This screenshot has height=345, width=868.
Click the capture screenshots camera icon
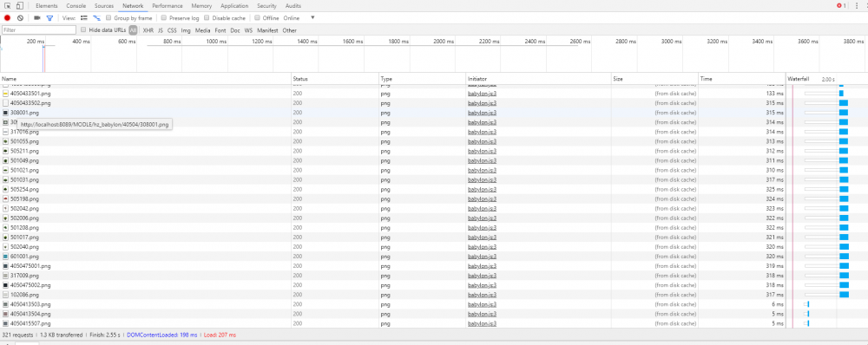tap(37, 17)
